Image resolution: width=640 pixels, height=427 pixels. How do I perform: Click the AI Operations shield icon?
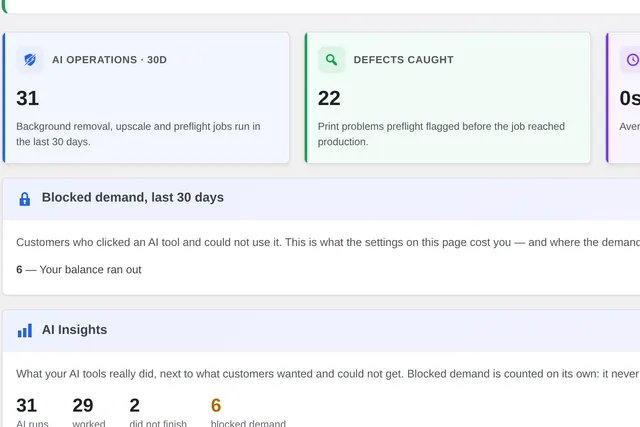click(x=30, y=60)
